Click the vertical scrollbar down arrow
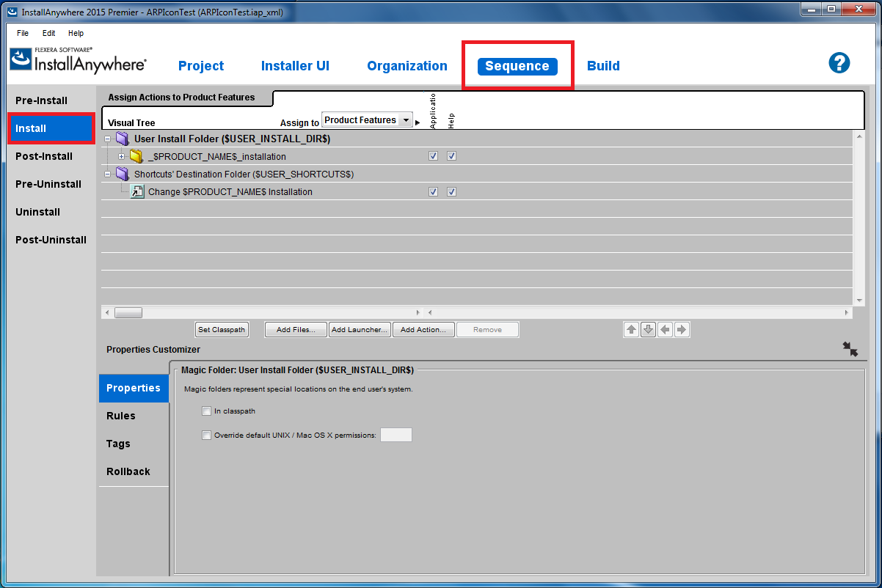 tap(859, 301)
